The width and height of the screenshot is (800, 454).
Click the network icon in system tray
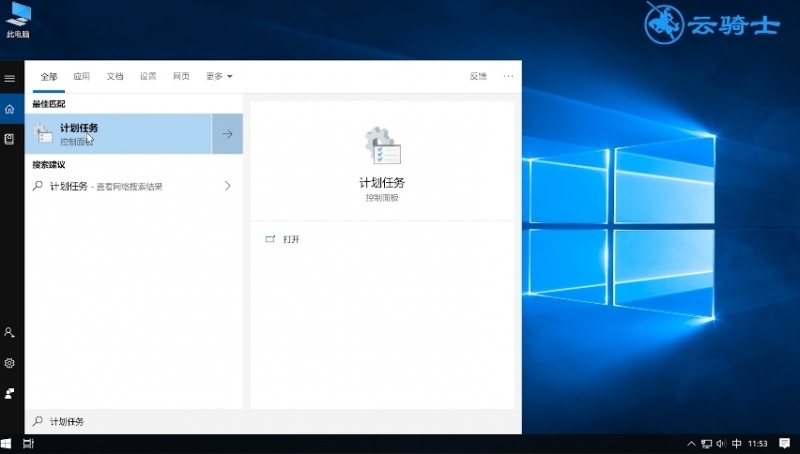(x=707, y=444)
